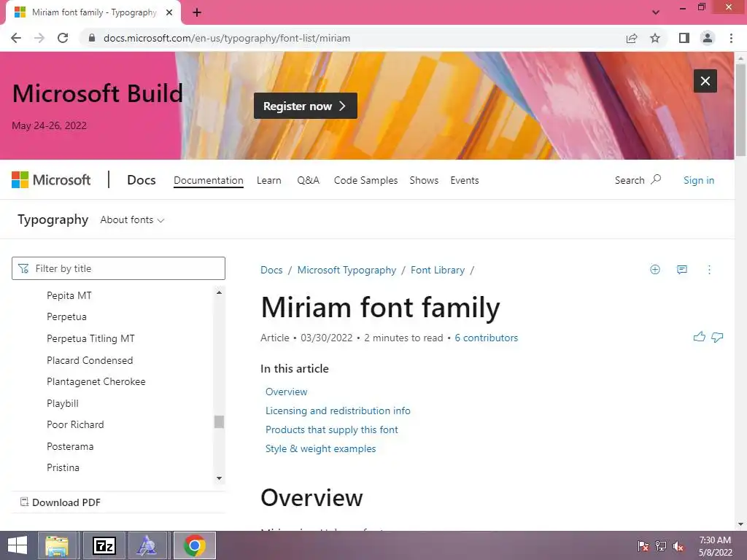Open Code Samples menu item

coord(365,181)
